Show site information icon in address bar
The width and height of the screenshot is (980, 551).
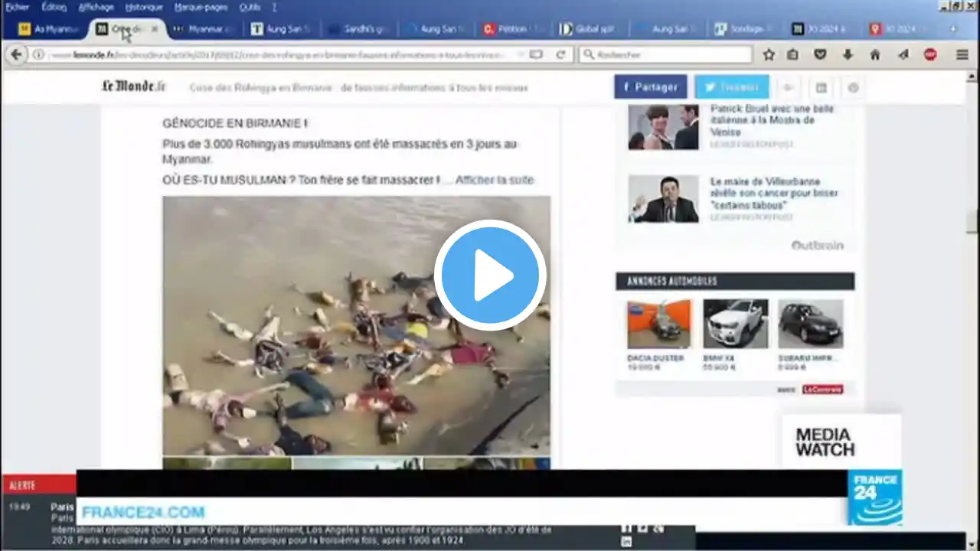[x=38, y=54]
